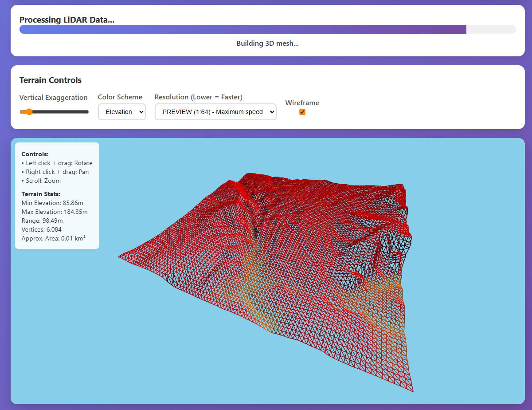Toggle the Wireframe checkbox
The image size is (532, 410).
coord(302,112)
